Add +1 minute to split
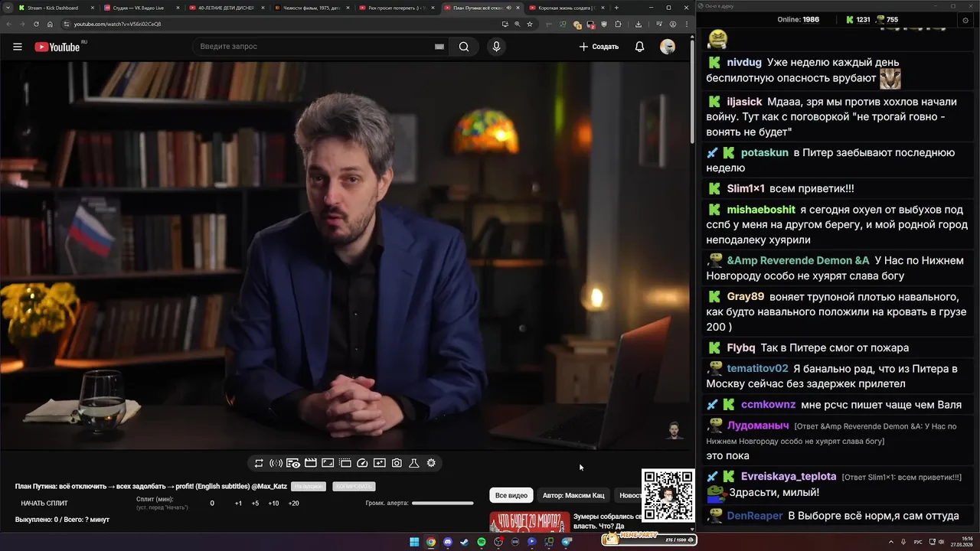Screen dimensions: 980x551 (238, 504)
